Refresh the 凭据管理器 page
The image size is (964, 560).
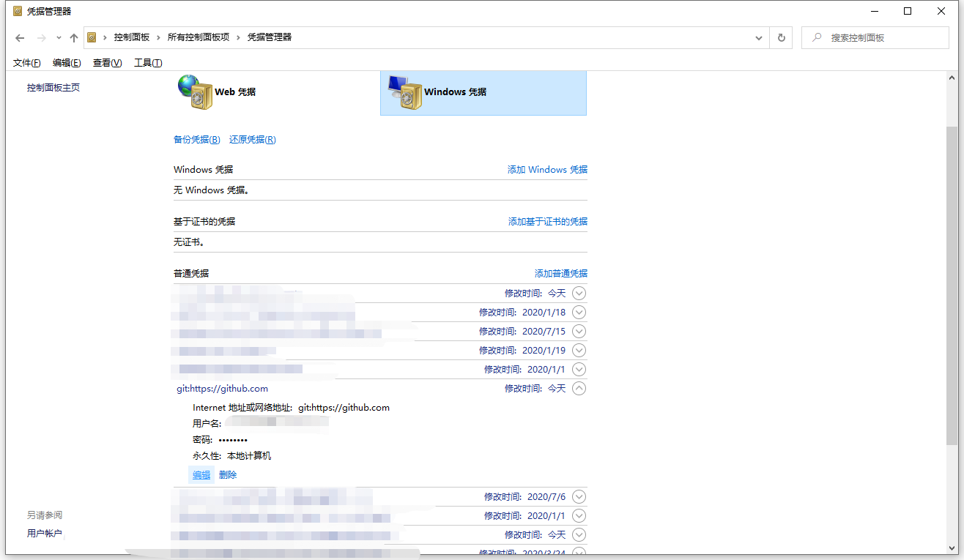pyautogui.click(x=781, y=37)
